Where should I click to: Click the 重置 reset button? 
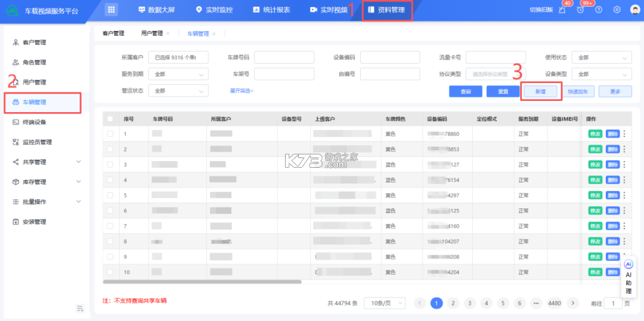[503, 91]
